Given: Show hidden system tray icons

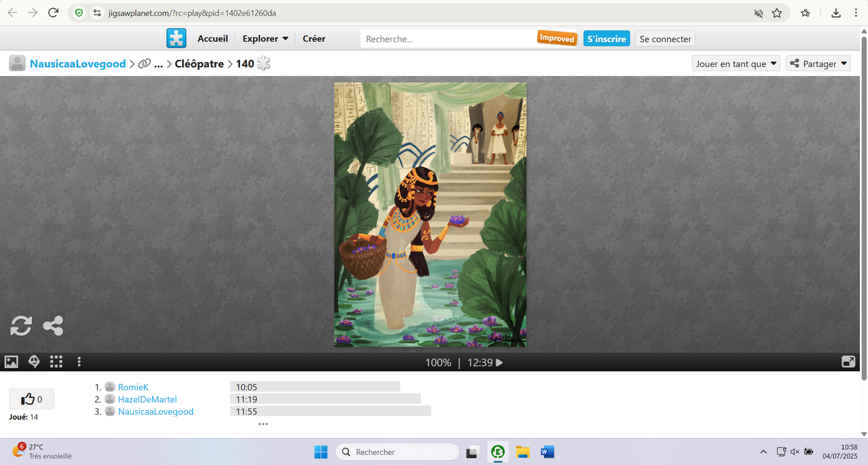Looking at the screenshot, I should tap(764, 452).
